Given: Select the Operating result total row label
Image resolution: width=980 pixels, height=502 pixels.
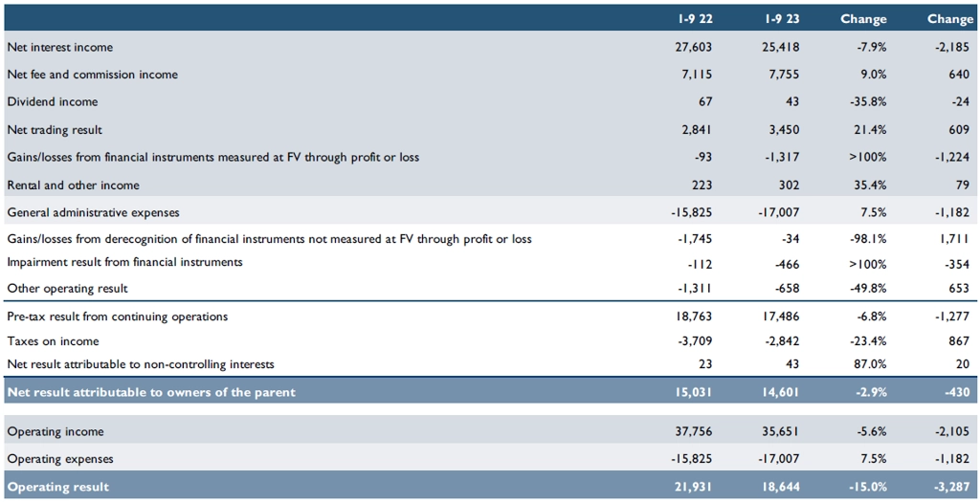Looking at the screenshot, I should tap(58, 487).
